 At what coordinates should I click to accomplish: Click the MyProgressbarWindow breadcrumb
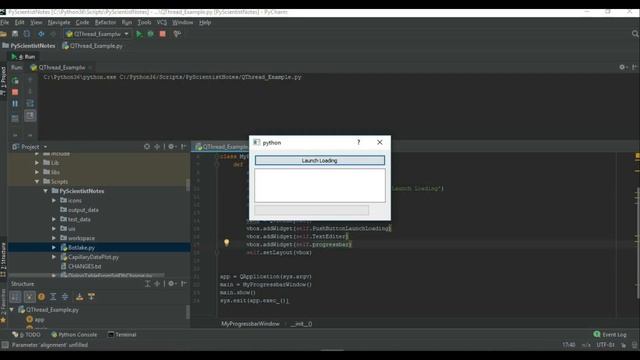click(x=250, y=324)
